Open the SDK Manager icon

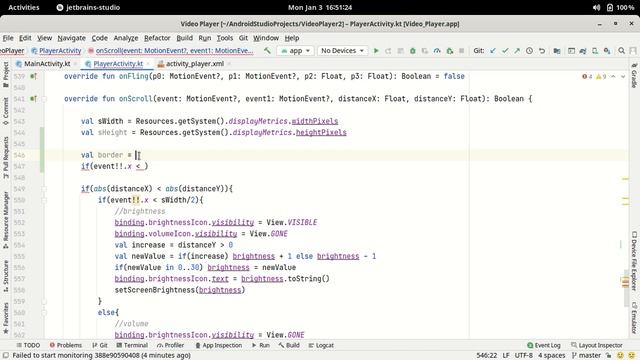coord(607,51)
